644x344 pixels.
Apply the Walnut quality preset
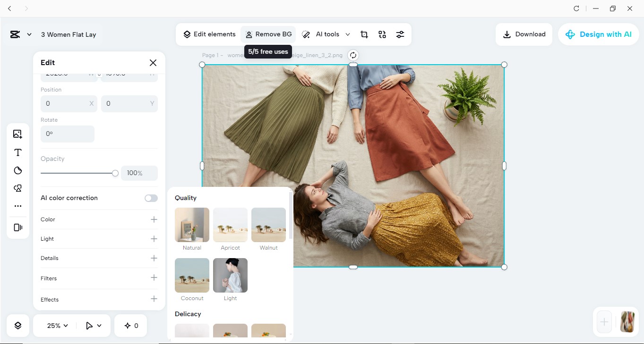point(268,225)
